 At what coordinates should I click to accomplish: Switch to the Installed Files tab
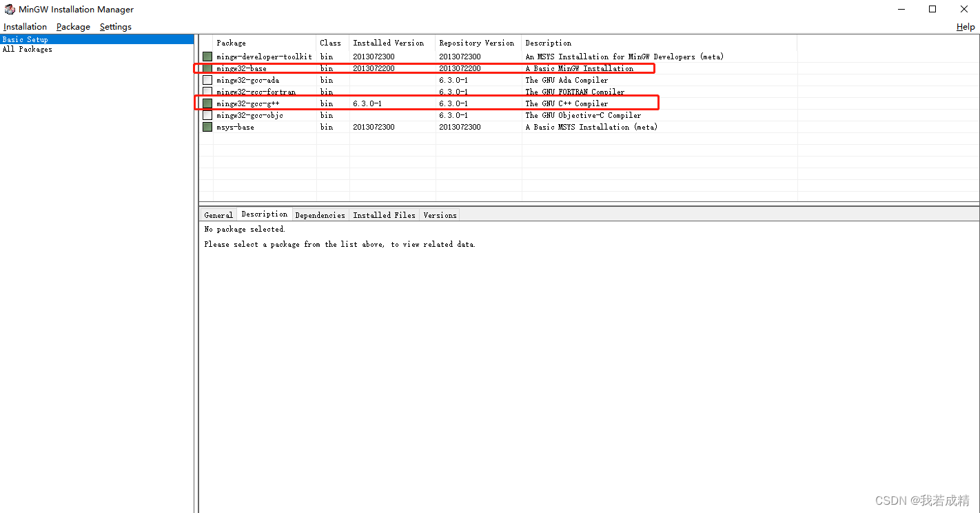pos(385,215)
